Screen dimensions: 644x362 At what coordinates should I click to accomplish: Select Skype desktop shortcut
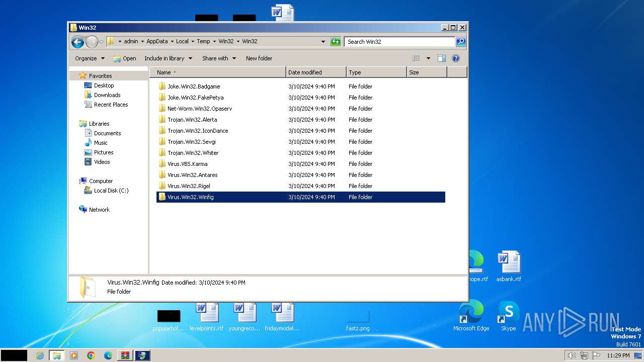(x=509, y=316)
